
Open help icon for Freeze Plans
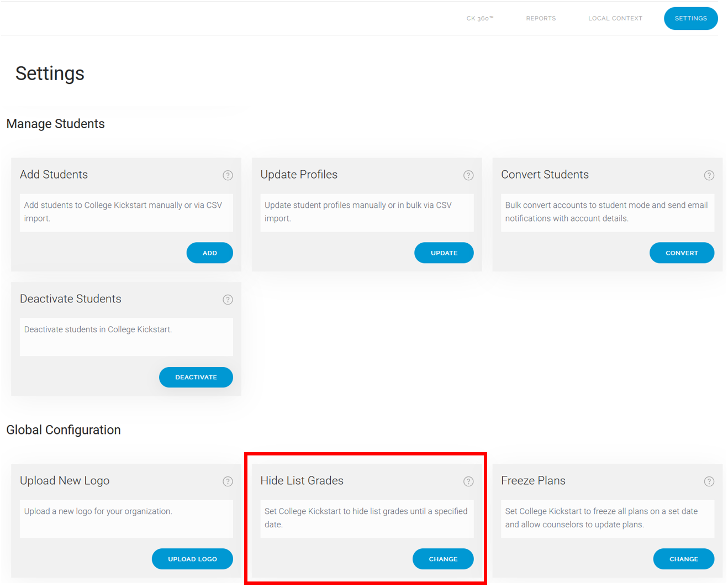point(709,481)
